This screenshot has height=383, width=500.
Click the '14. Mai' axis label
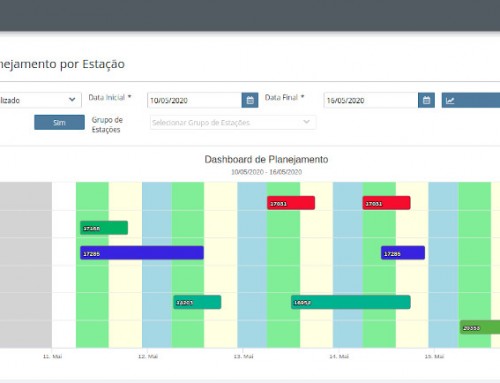(339, 356)
